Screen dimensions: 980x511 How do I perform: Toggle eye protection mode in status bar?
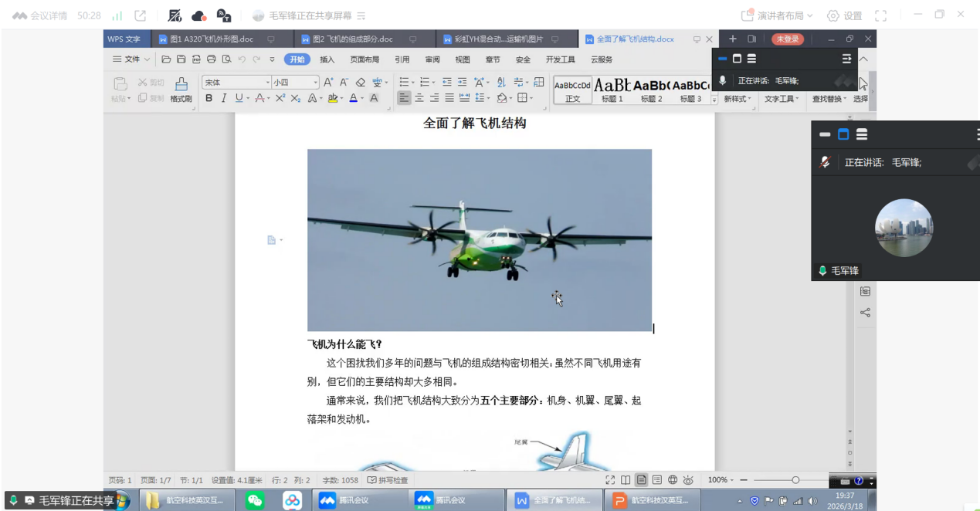[688, 480]
